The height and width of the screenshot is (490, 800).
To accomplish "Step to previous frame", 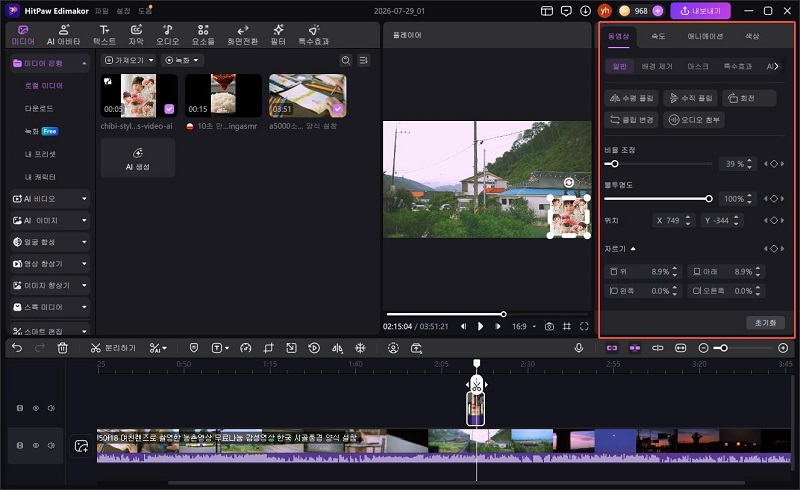I will pos(463,326).
